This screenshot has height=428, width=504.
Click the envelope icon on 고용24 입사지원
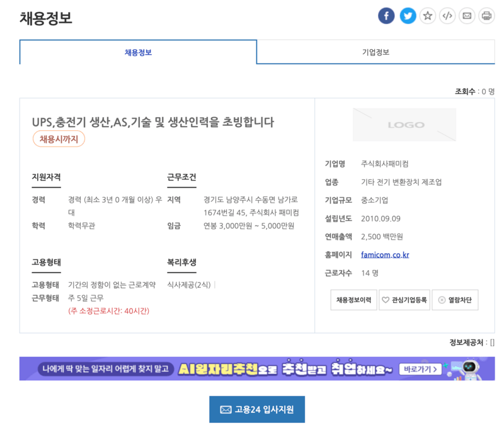point(225,408)
